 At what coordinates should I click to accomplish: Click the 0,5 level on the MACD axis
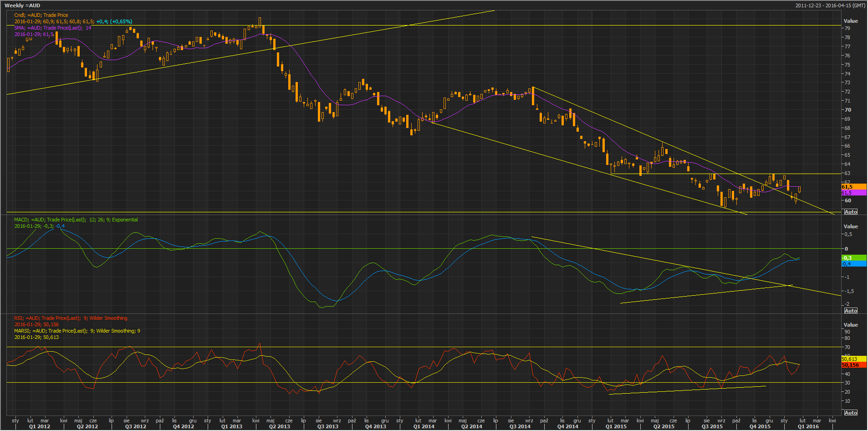click(848, 234)
